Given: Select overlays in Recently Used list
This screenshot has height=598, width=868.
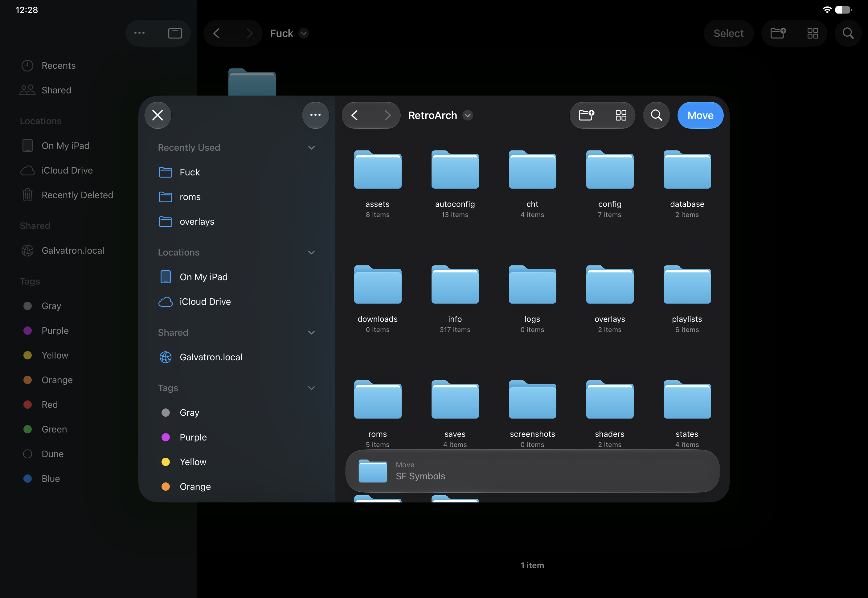Looking at the screenshot, I should [x=237, y=222].
